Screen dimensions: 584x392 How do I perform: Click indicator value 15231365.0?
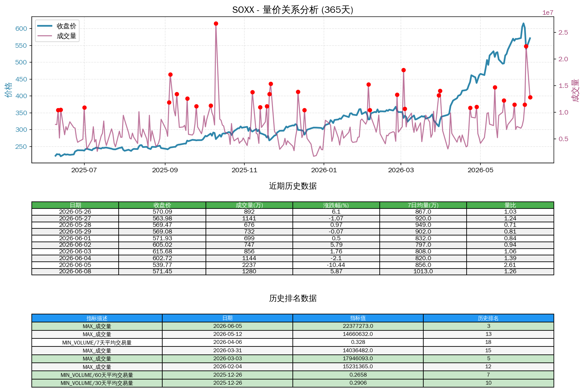(x=358, y=367)
